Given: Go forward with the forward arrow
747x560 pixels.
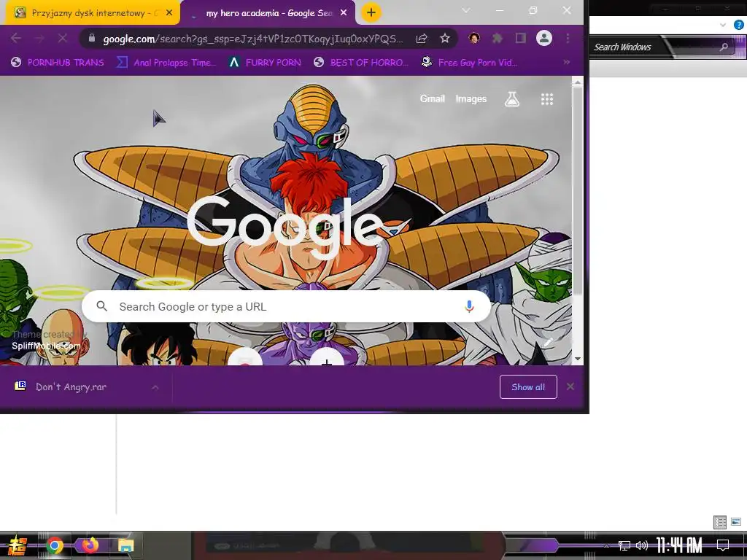Looking at the screenshot, I should click(x=39, y=38).
